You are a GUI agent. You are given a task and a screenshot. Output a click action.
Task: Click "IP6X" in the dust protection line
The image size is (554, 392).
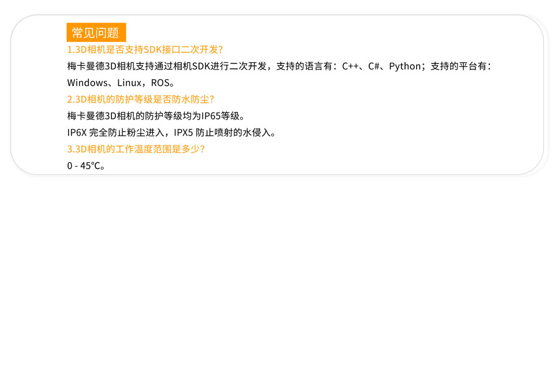pos(77,133)
